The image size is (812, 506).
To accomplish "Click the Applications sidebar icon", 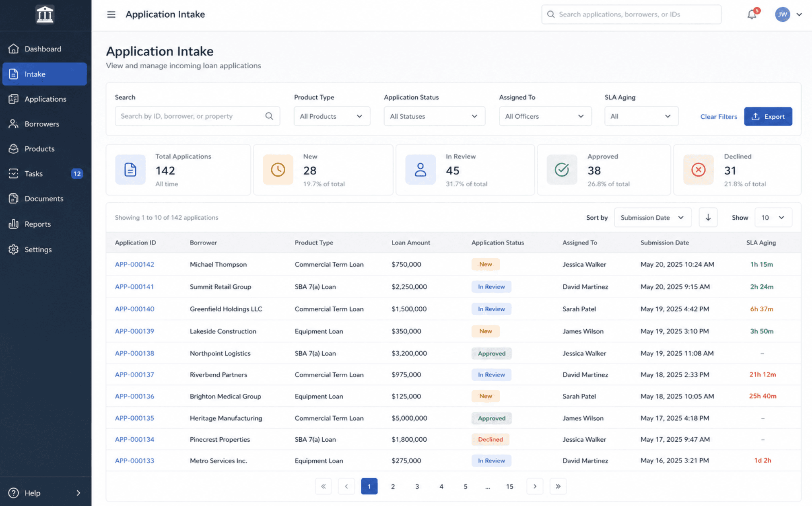I will click(14, 99).
